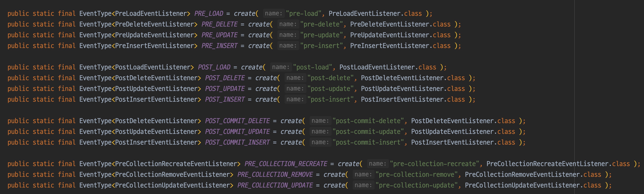The width and height of the screenshot is (644, 194).
Task: Click the name: hint on pre-collection-recreate line
Action: 378,164
